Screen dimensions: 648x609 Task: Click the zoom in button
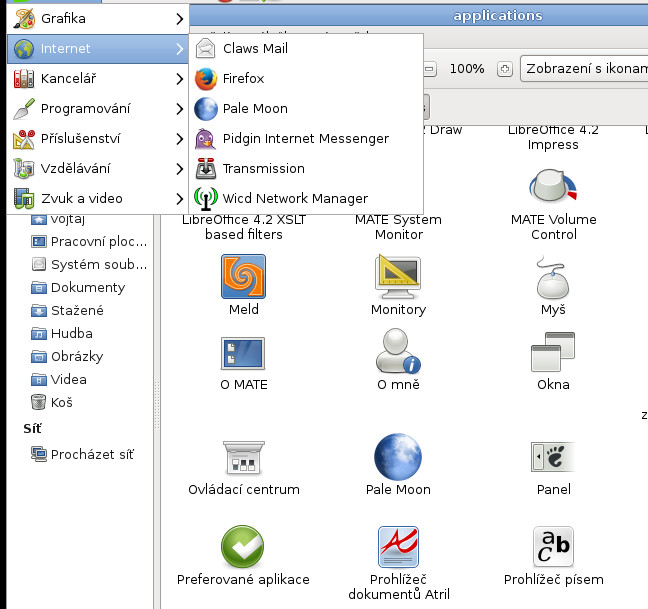click(x=505, y=69)
